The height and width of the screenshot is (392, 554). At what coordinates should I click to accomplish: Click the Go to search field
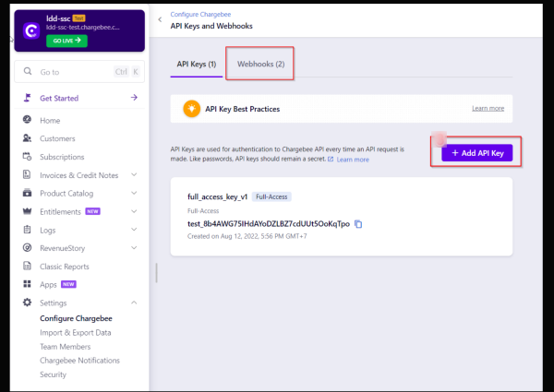click(x=79, y=72)
